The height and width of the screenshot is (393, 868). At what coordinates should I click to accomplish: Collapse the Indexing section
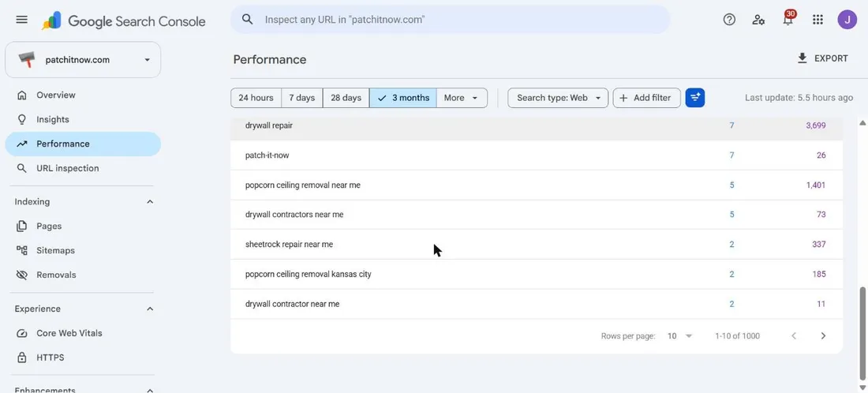coord(149,202)
